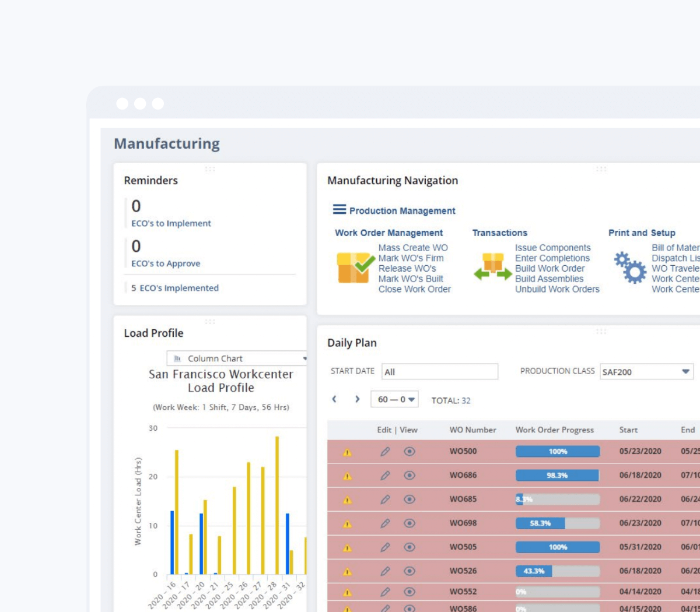Open Mark WO's Firm link
The height and width of the screenshot is (612, 700).
click(x=411, y=258)
